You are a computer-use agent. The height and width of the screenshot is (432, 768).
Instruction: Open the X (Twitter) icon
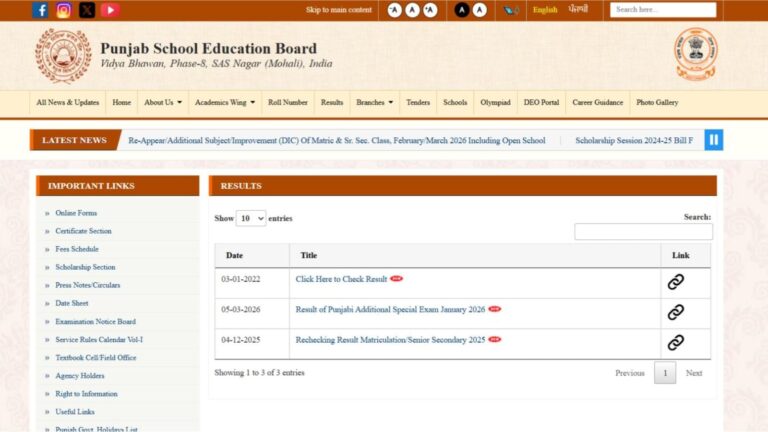[x=87, y=10]
